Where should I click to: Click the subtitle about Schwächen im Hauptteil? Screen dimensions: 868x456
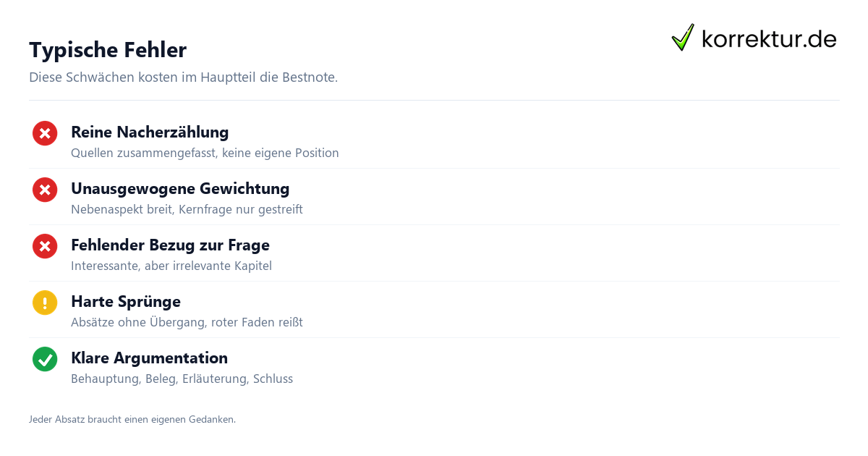pyautogui.click(x=184, y=77)
